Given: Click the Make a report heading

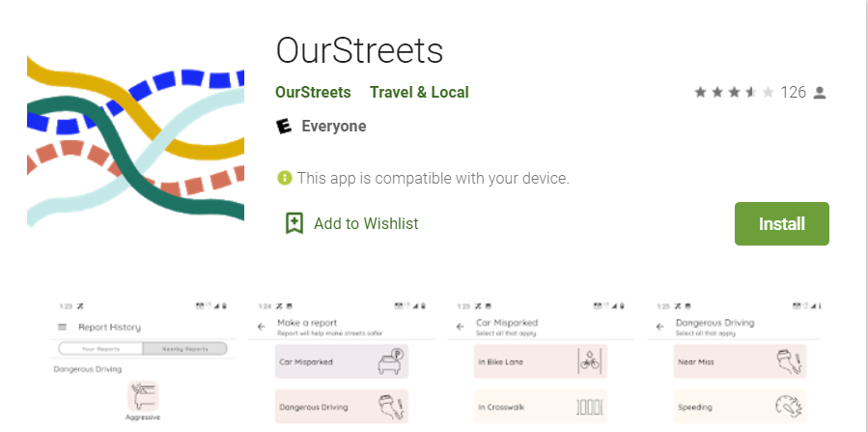Looking at the screenshot, I should 307,323.
